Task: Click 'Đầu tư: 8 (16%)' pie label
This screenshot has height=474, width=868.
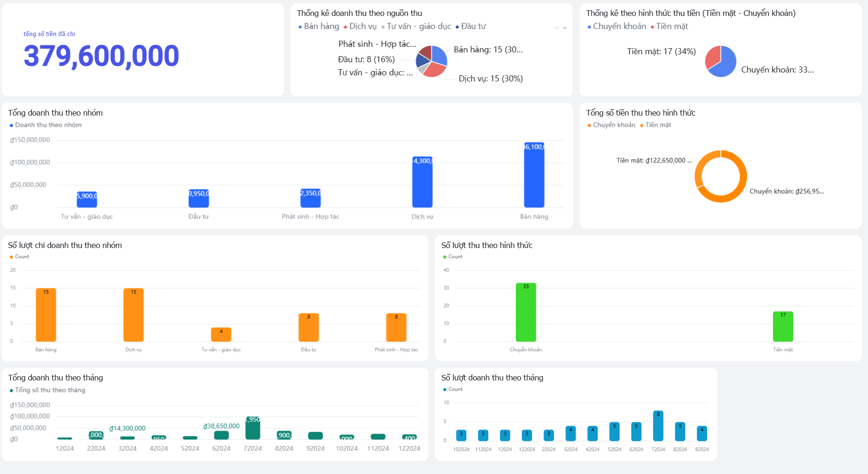Action: point(366,59)
